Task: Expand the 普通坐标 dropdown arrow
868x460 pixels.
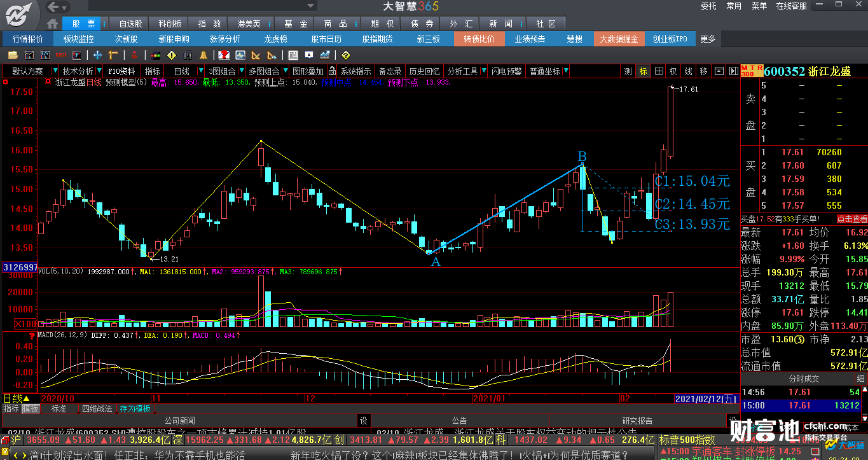Action: pos(566,71)
